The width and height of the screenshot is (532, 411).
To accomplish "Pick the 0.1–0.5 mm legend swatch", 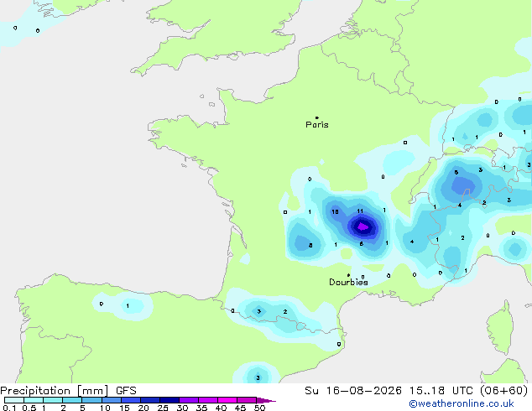I will [14, 400].
